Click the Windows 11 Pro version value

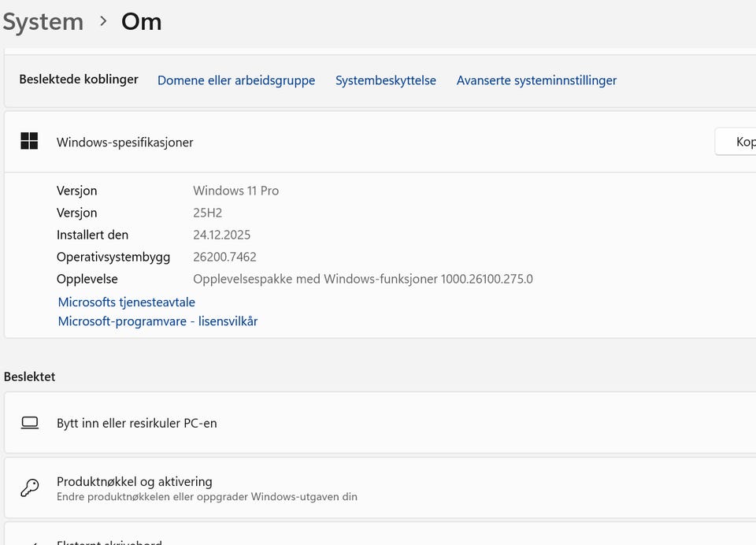click(235, 191)
